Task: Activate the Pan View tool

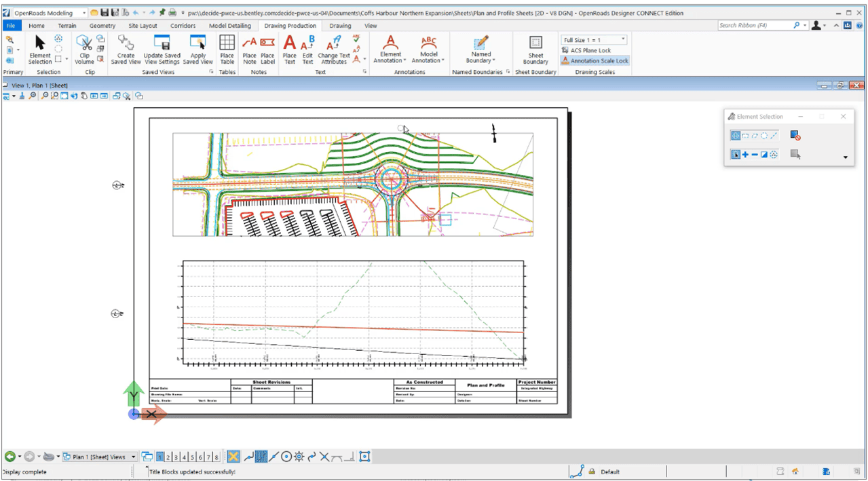Action: (83, 96)
